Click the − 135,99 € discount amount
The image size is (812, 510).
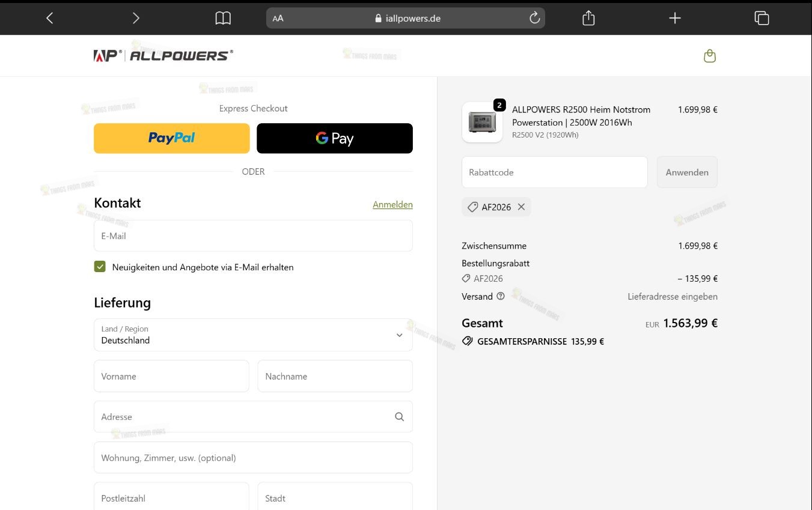pyautogui.click(x=697, y=279)
